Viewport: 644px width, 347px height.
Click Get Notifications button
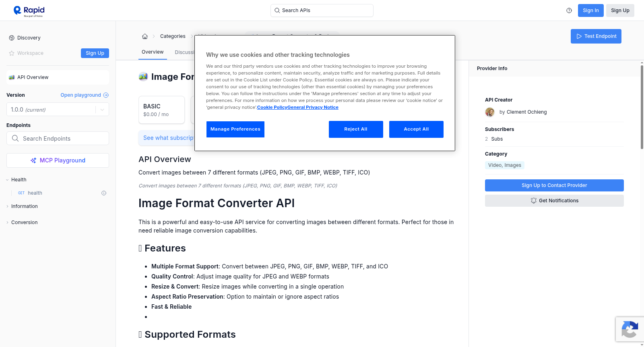554,201
